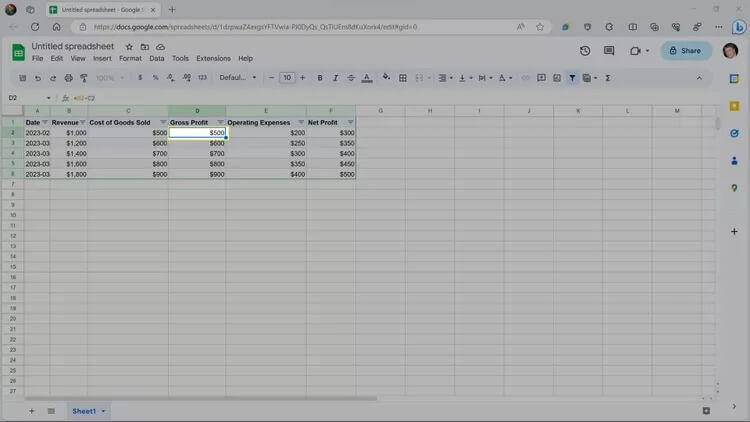Format selected cell as currency

coord(140,78)
